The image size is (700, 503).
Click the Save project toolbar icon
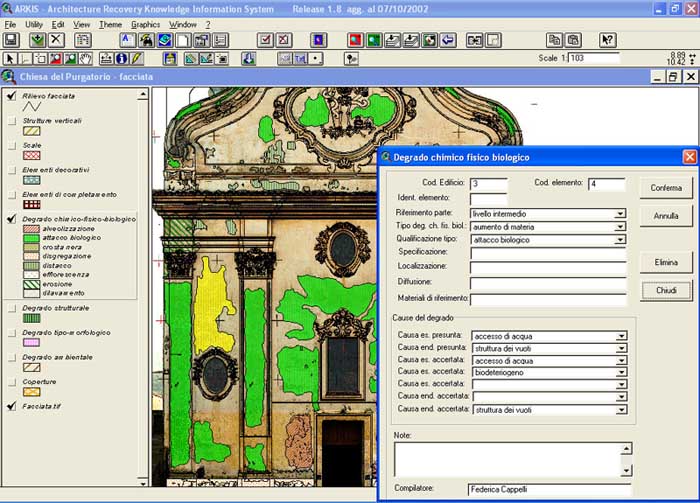(x=11, y=40)
